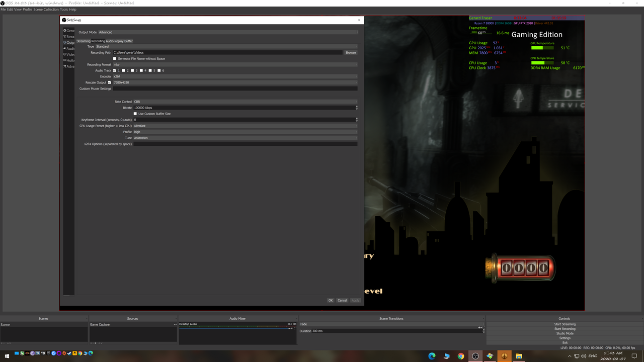Enable Studio Mode in Controls
The height and width of the screenshot is (362, 644).
pyautogui.click(x=565, y=333)
